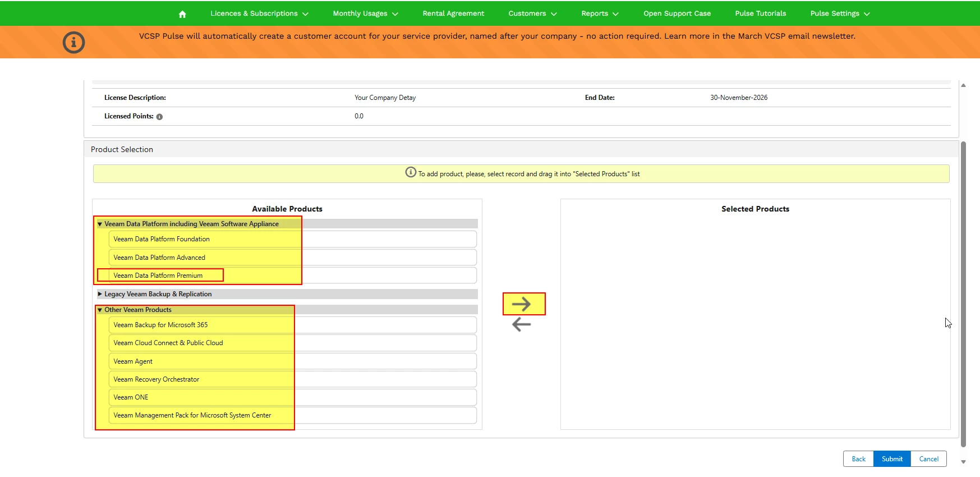
Task: Collapse the Other Veeam Products group
Action: [100, 310]
